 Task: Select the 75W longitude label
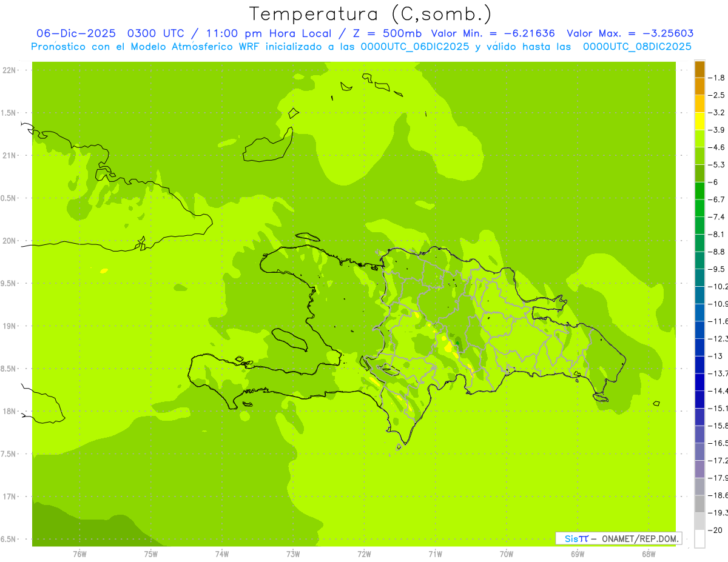(x=151, y=554)
